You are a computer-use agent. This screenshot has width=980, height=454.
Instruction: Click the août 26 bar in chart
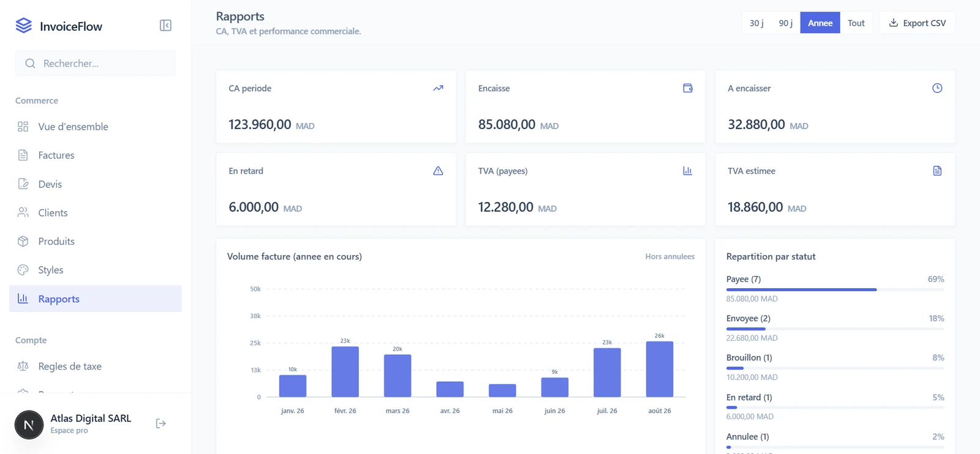click(660, 369)
